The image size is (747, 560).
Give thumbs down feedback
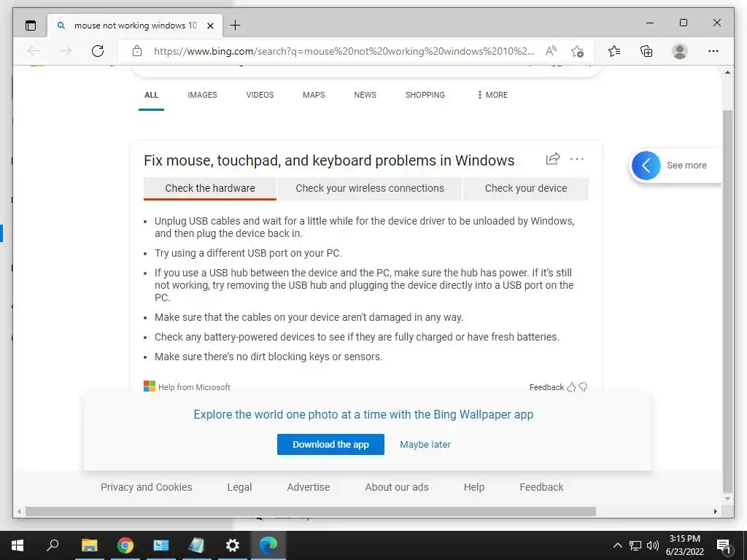click(583, 387)
